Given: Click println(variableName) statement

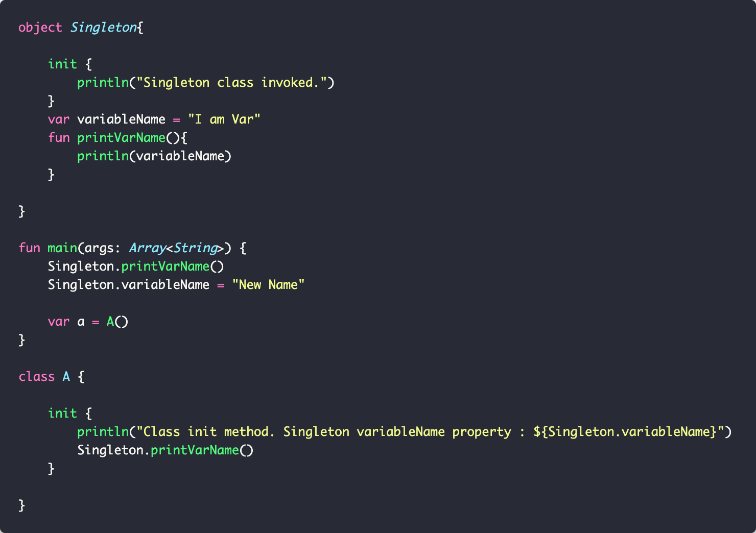Looking at the screenshot, I should pos(154,156).
